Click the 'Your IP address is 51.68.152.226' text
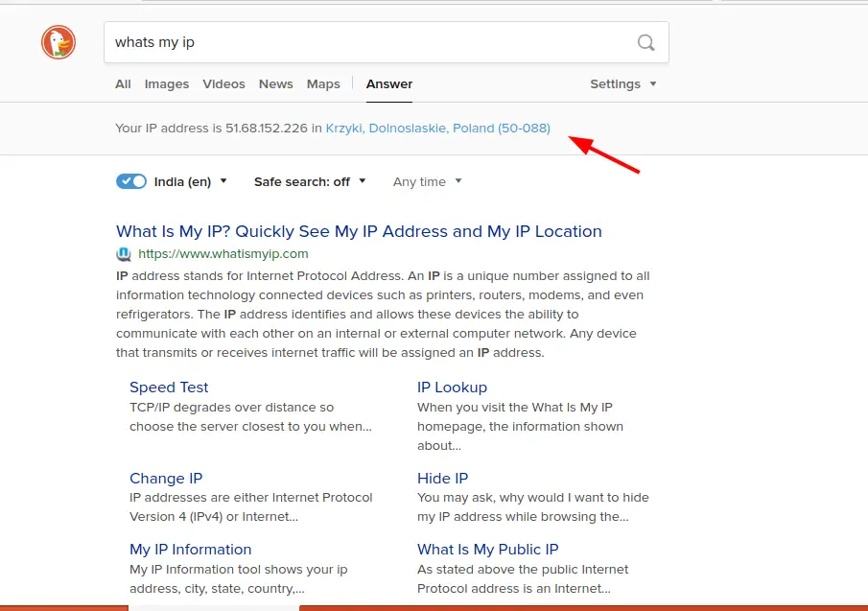The width and height of the screenshot is (868, 611). (x=211, y=129)
